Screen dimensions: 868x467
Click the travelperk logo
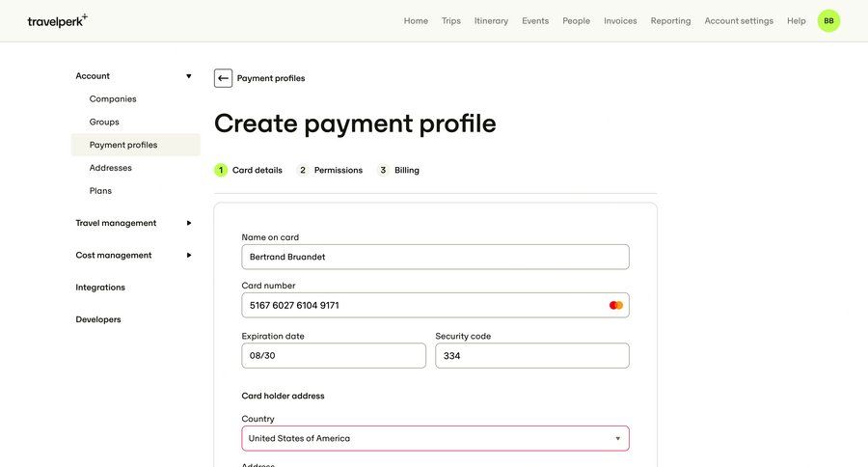tap(57, 20)
